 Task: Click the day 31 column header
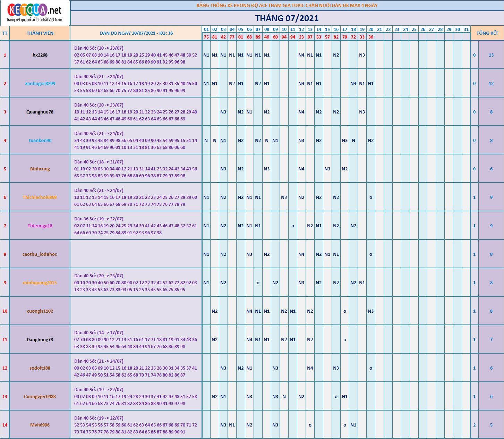466,29
